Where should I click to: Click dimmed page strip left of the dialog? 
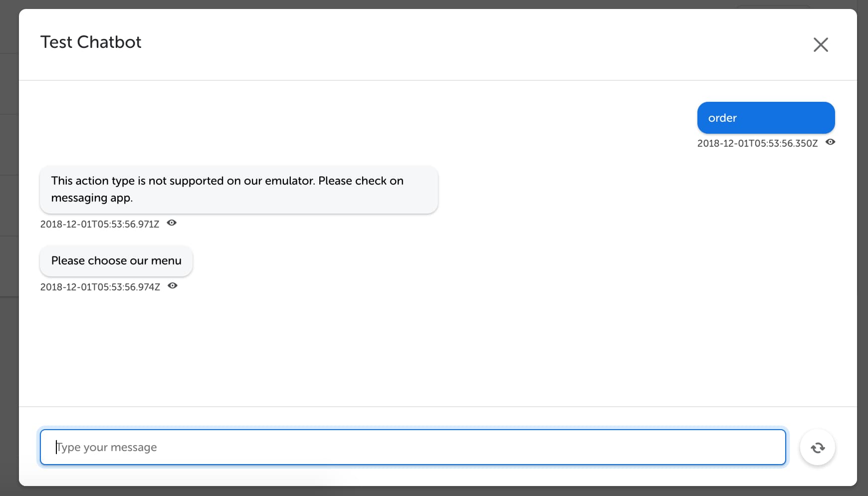[9, 249]
